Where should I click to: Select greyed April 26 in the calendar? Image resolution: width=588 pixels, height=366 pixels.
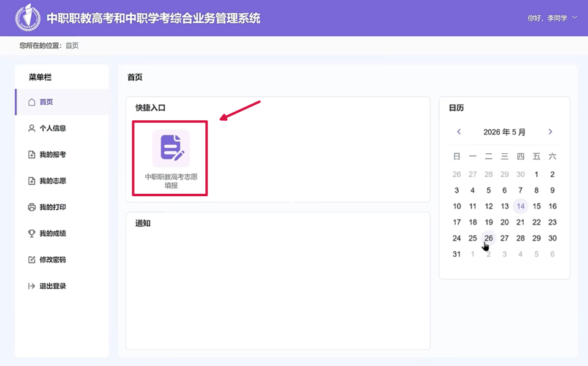[x=457, y=174]
